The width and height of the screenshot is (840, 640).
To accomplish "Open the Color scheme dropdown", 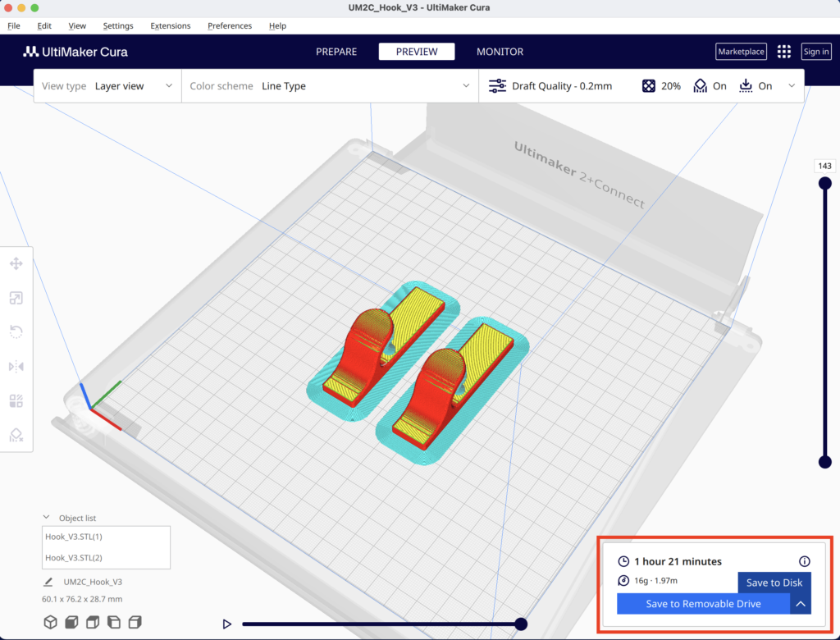I will tap(330, 86).
